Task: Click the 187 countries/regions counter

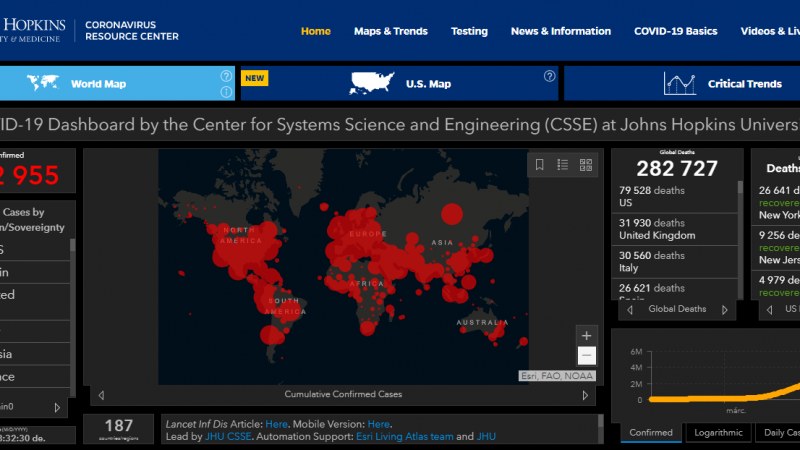Action: click(118, 429)
